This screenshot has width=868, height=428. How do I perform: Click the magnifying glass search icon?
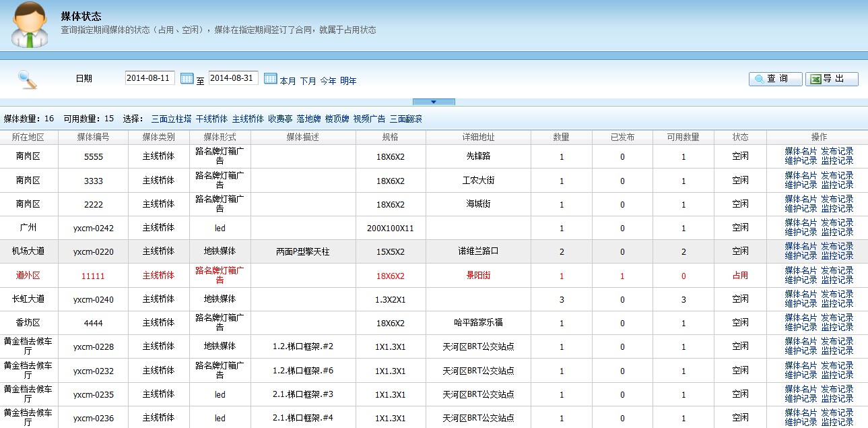tap(27, 80)
